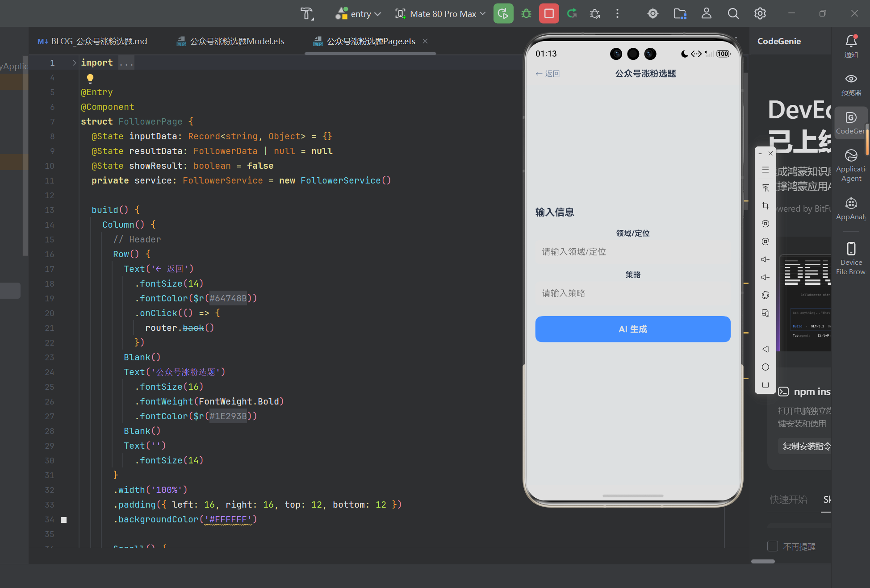This screenshot has height=588, width=870.
Task: Click the white color swatch on line 34
Action: click(64, 520)
